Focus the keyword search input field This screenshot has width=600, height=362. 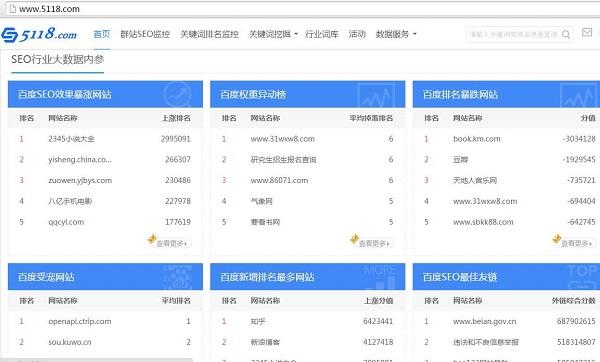click(x=514, y=34)
